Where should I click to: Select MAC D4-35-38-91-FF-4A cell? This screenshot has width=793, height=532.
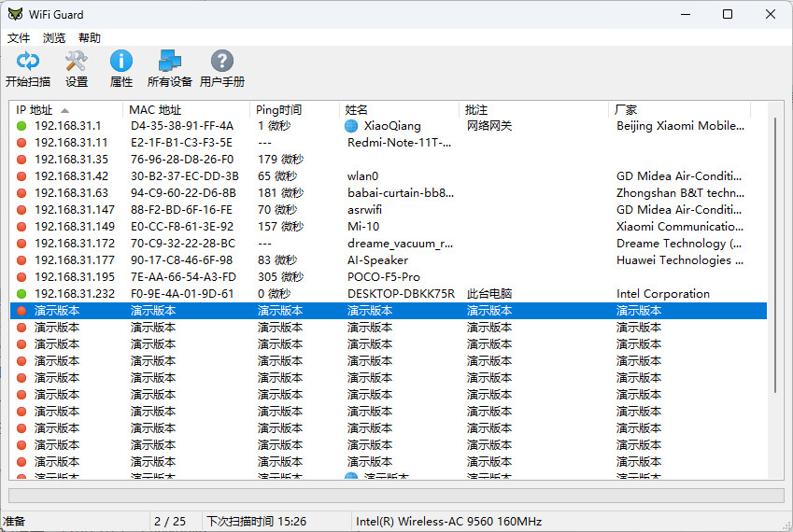pos(182,126)
